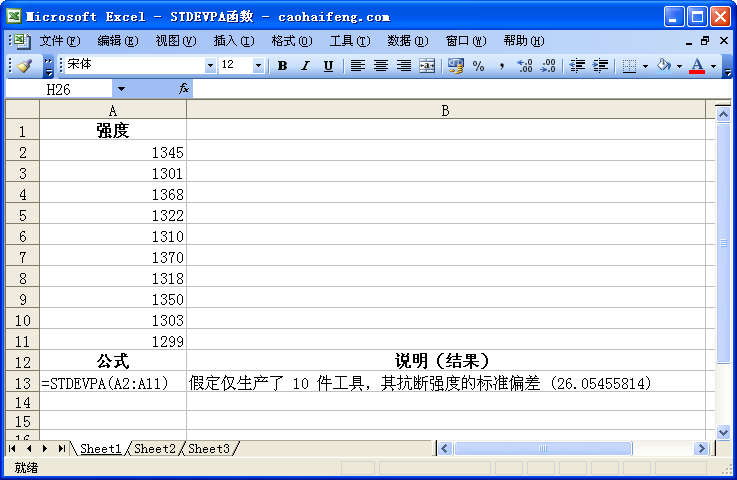Image resolution: width=737 pixels, height=480 pixels.
Task: Open the 格式 menu
Action: click(x=291, y=41)
